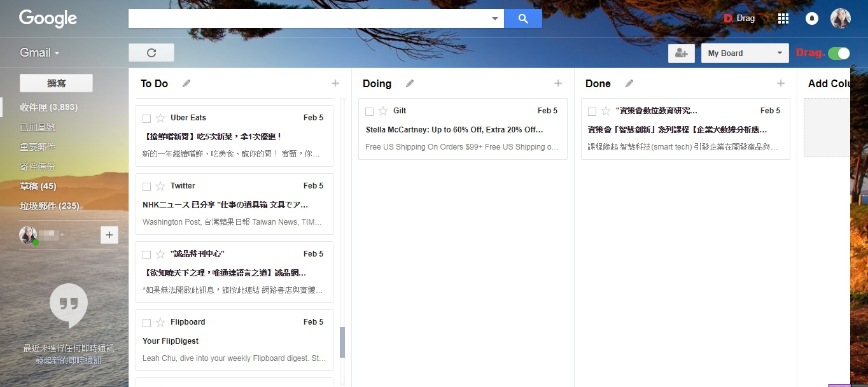
Task: Open the 誠品網 email subject line
Action: [x=225, y=272]
